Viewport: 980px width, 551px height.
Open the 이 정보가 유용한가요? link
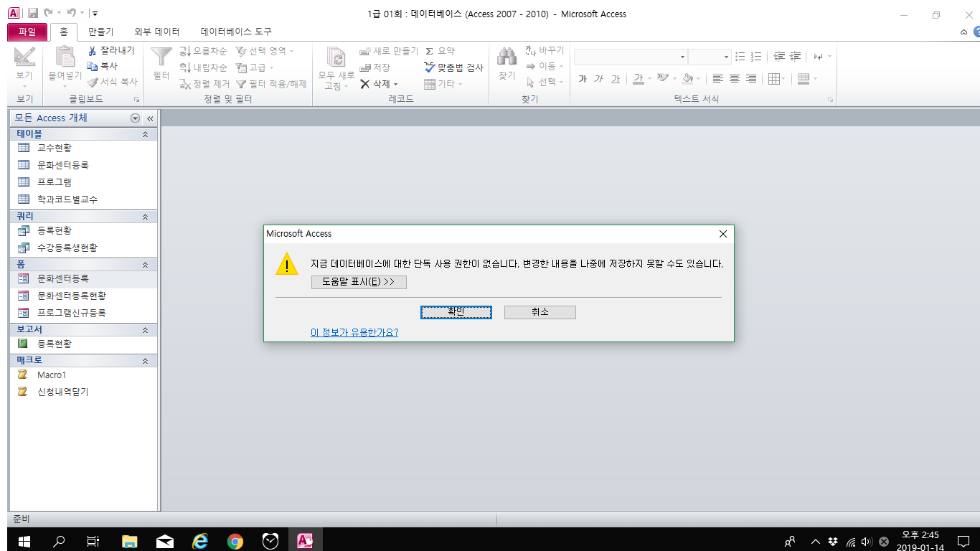[x=354, y=332]
